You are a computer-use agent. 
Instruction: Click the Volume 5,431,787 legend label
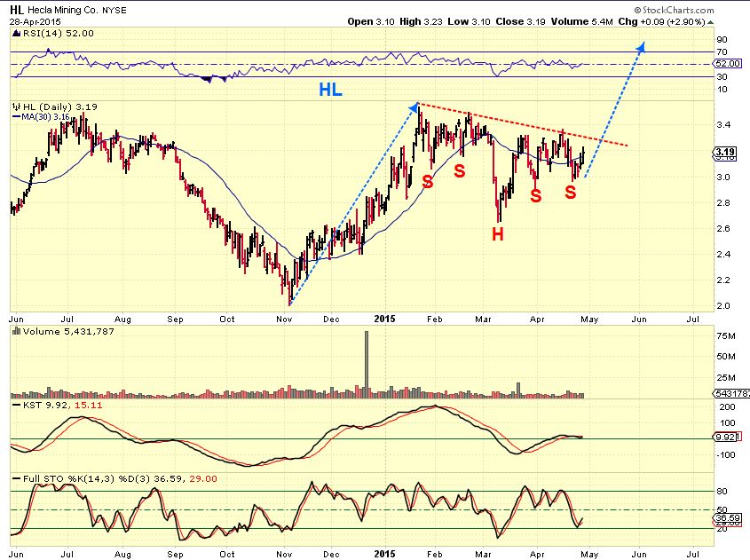pyautogui.click(x=68, y=331)
